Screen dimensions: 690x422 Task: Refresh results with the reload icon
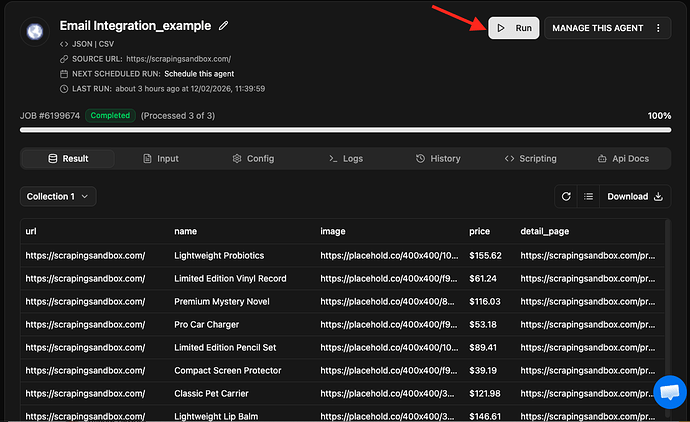pos(566,197)
